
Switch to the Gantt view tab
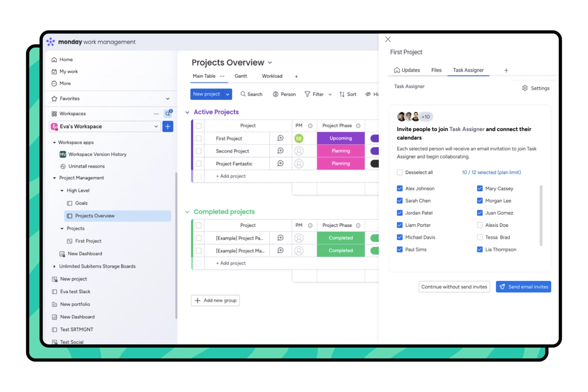[241, 76]
